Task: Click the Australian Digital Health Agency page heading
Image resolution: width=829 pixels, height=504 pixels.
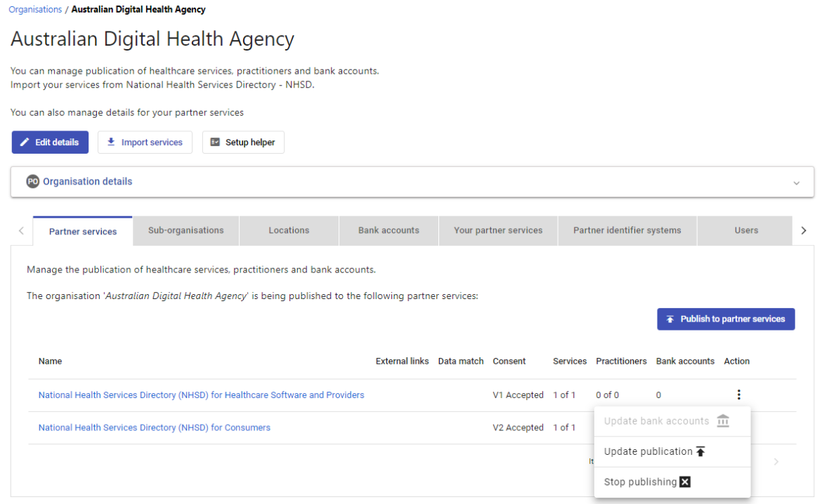Action: pos(152,39)
